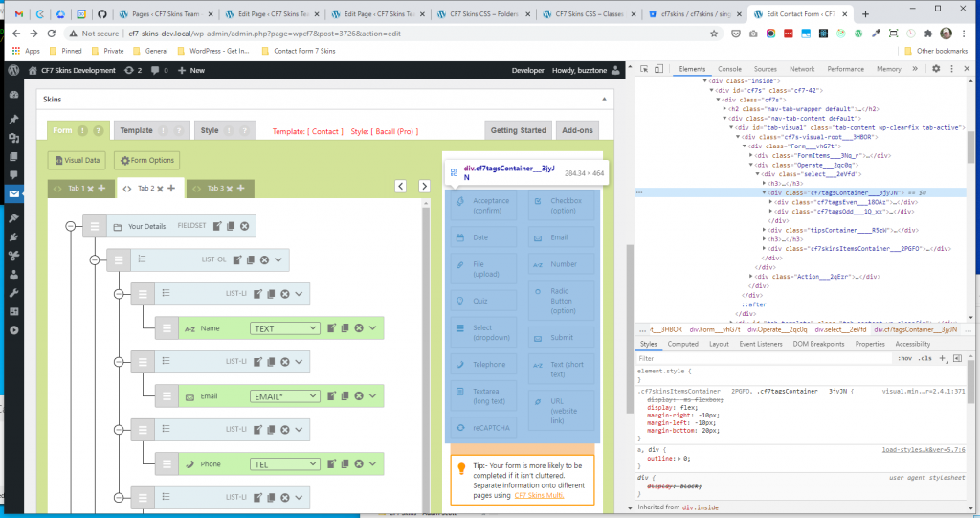Click the drag handle of the Email field

click(167, 396)
